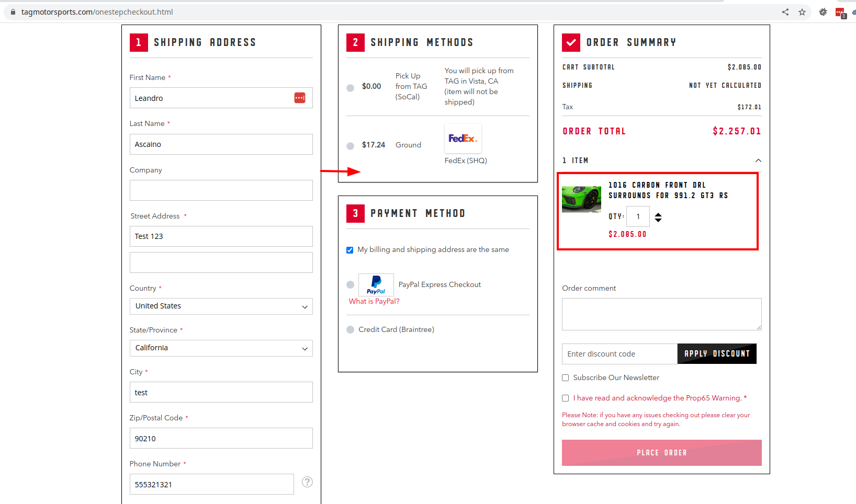
Task: Select the $17.24 Ground shipping radio button
Action: (x=350, y=146)
